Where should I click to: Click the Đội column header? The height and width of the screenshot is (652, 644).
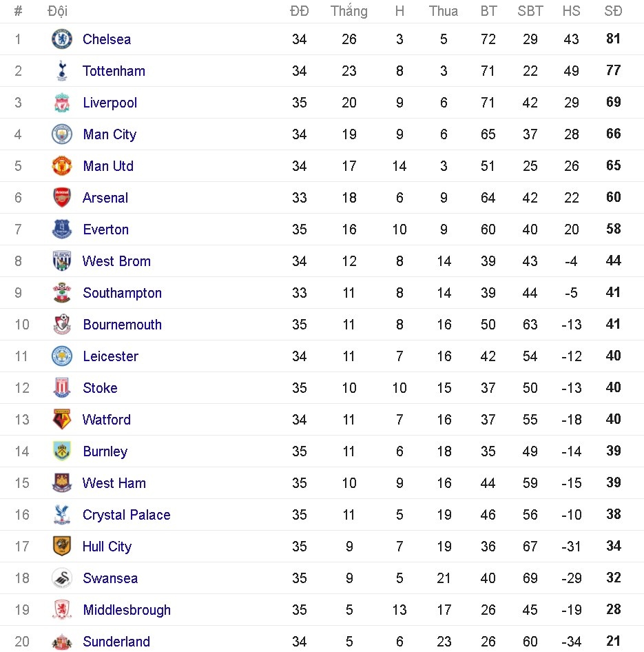[58, 11]
